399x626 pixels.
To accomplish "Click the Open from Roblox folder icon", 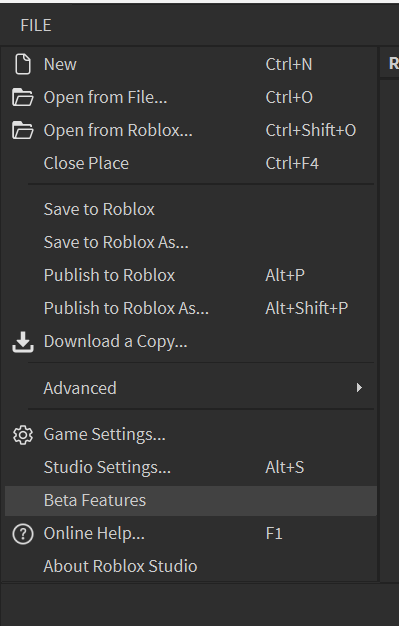I will click(23, 131).
